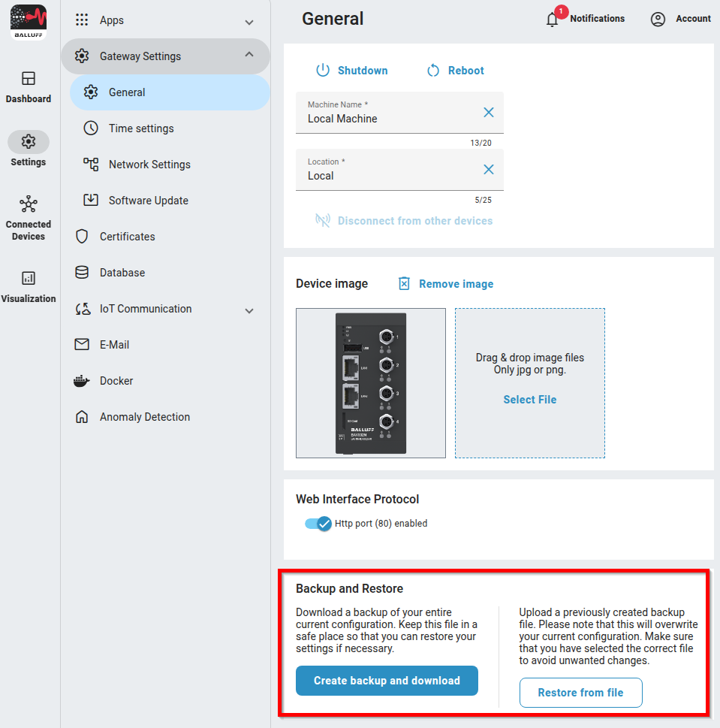Click the device image thumbnail
Image resolution: width=720 pixels, height=728 pixels.
[371, 383]
